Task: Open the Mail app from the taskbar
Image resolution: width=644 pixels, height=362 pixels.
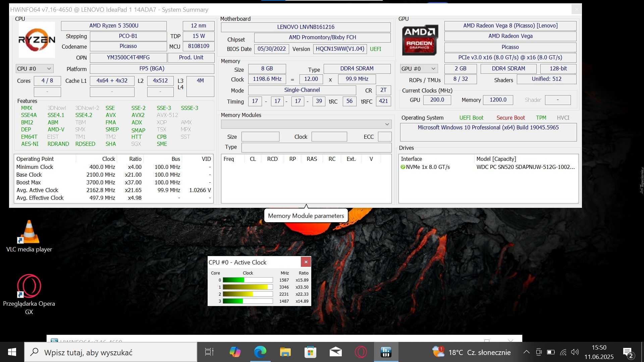Action: pyautogui.click(x=335, y=352)
